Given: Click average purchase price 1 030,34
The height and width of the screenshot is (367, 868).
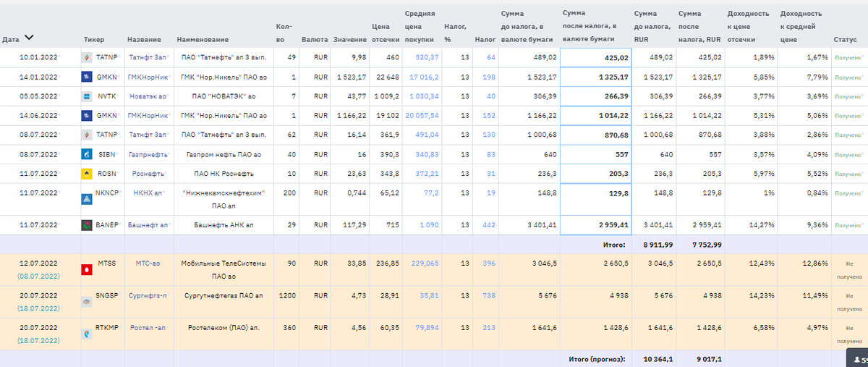Looking at the screenshot, I should [424, 96].
